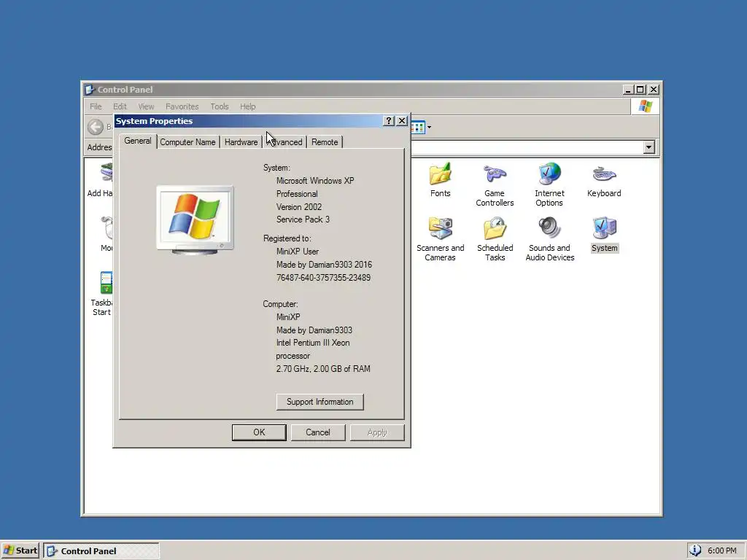The width and height of the screenshot is (747, 560).
Task: Open the View menu
Action: point(146,106)
